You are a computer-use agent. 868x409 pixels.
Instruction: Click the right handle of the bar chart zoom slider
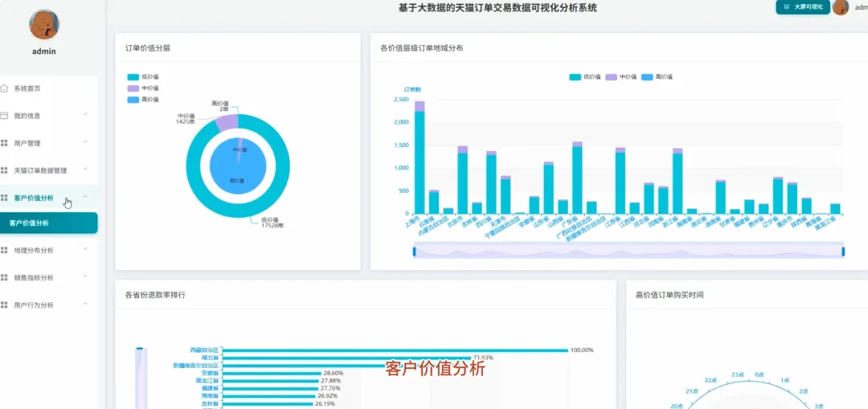[843, 252]
